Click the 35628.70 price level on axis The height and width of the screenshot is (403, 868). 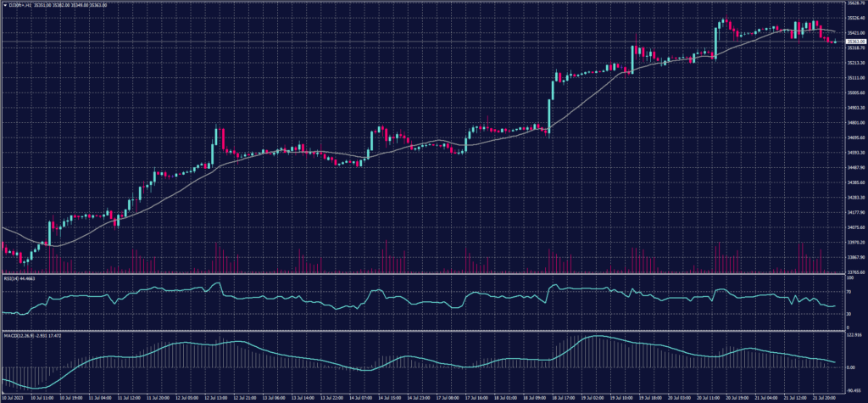click(855, 3)
